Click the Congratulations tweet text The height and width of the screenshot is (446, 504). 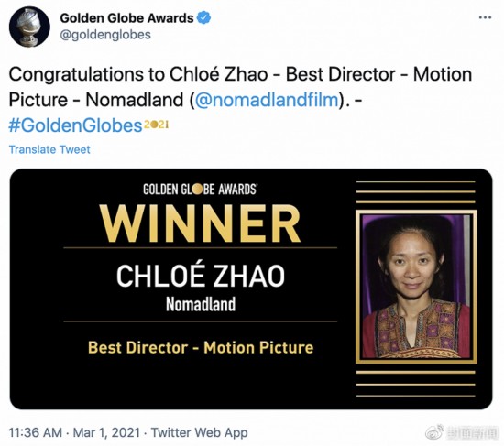pos(240,87)
